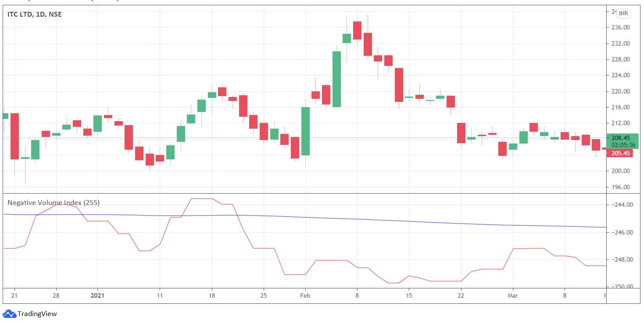Click the 216.00 price axis label
644x324 pixels.
[620, 107]
